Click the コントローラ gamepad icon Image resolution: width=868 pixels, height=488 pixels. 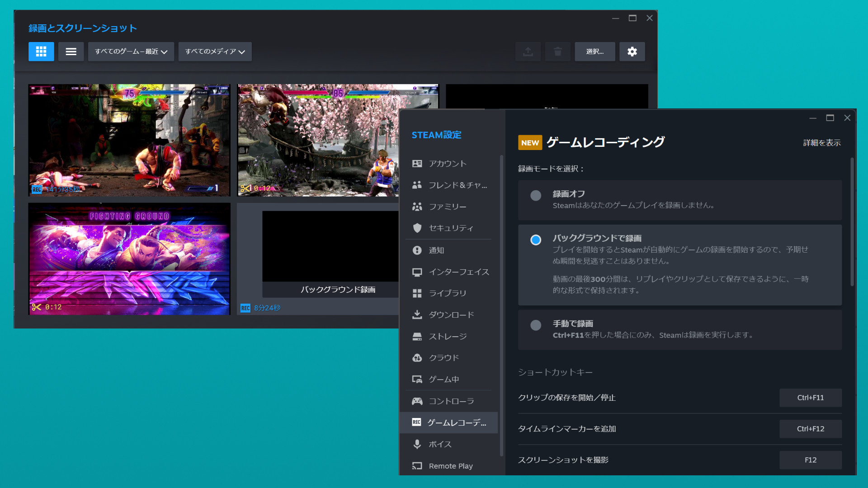417,401
